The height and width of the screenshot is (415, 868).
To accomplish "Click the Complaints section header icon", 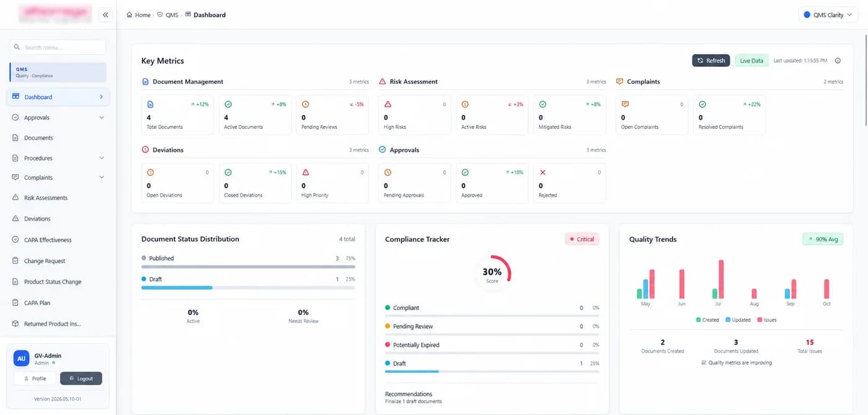I will click(x=619, y=81).
